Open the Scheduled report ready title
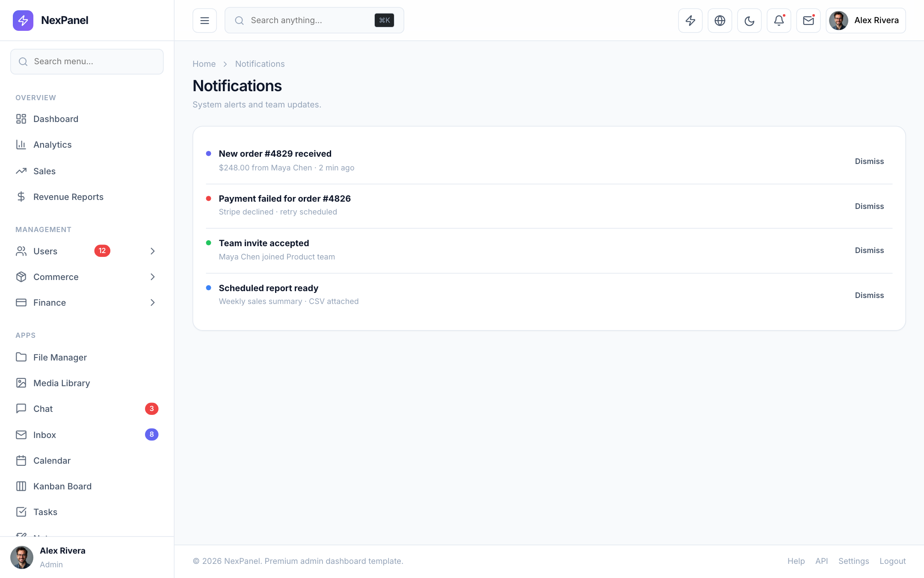 [268, 288]
